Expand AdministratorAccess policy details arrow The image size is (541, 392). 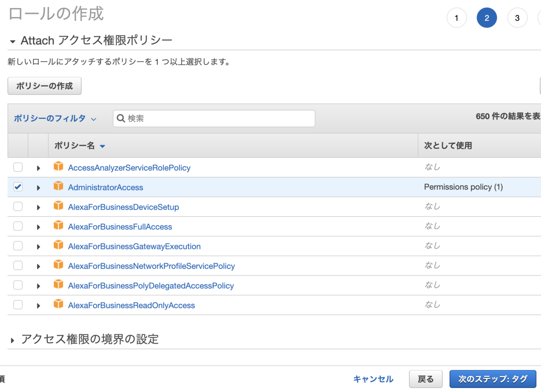point(38,187)
